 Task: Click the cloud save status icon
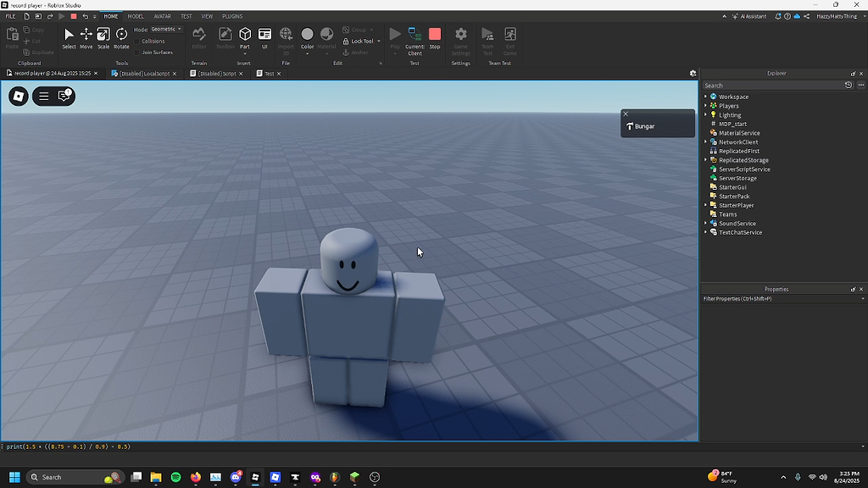click(x=797, y=16)
